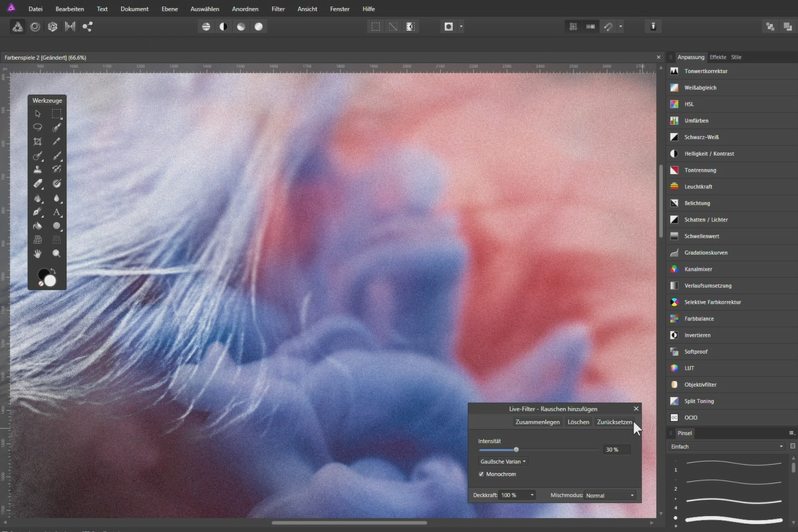
Task: Click the white background color swatch
Action: coord(51,281)
